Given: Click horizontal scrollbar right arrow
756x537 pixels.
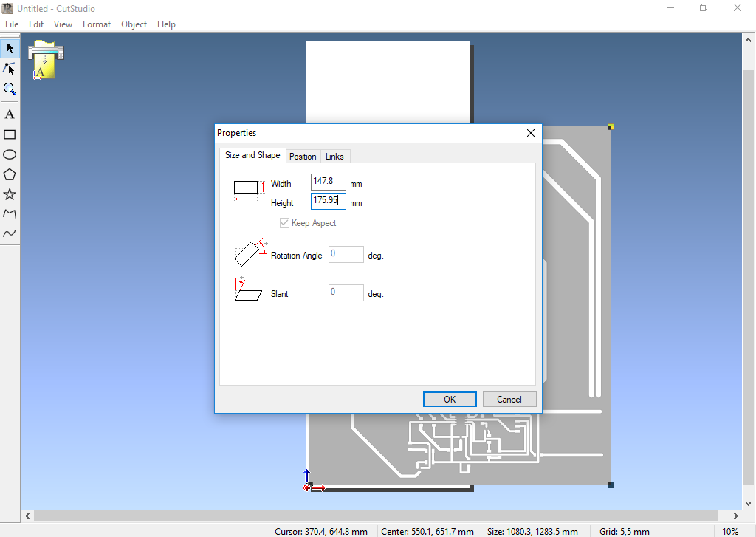Looking at the screenshot, I should pyautogui.click(x=736, y=516).
